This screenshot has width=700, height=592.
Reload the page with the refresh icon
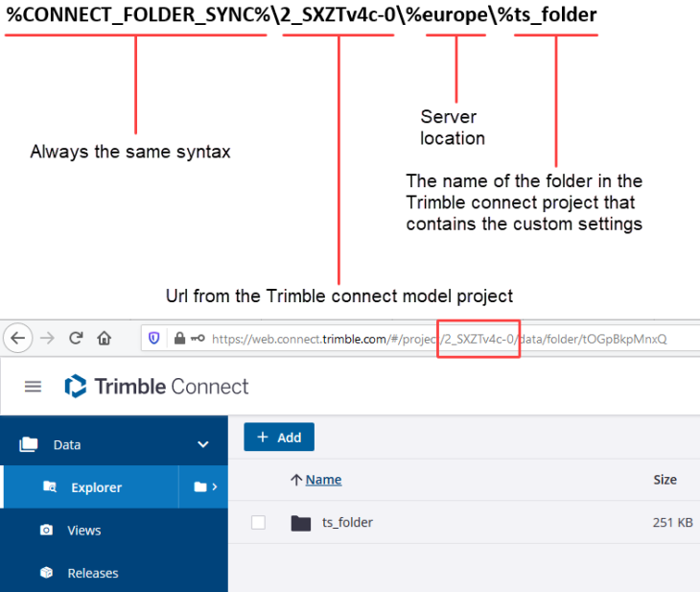click(x=76, y=339)
